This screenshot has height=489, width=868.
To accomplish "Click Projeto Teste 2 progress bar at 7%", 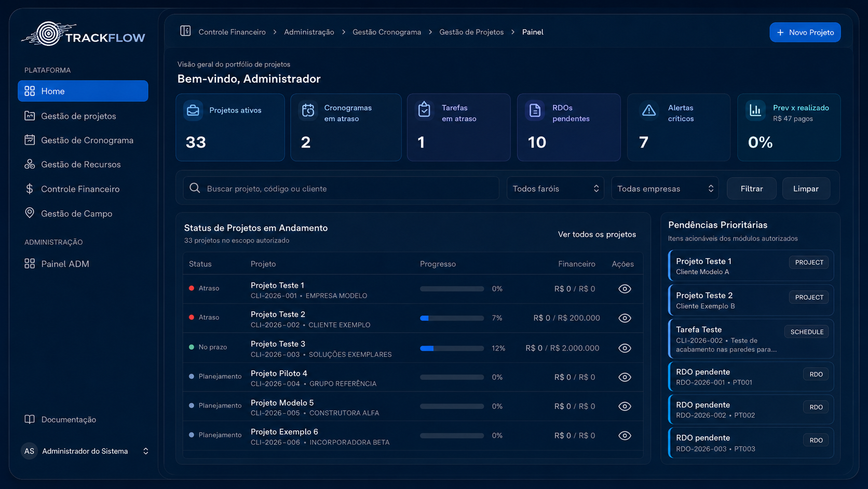I will click(452, 318).
